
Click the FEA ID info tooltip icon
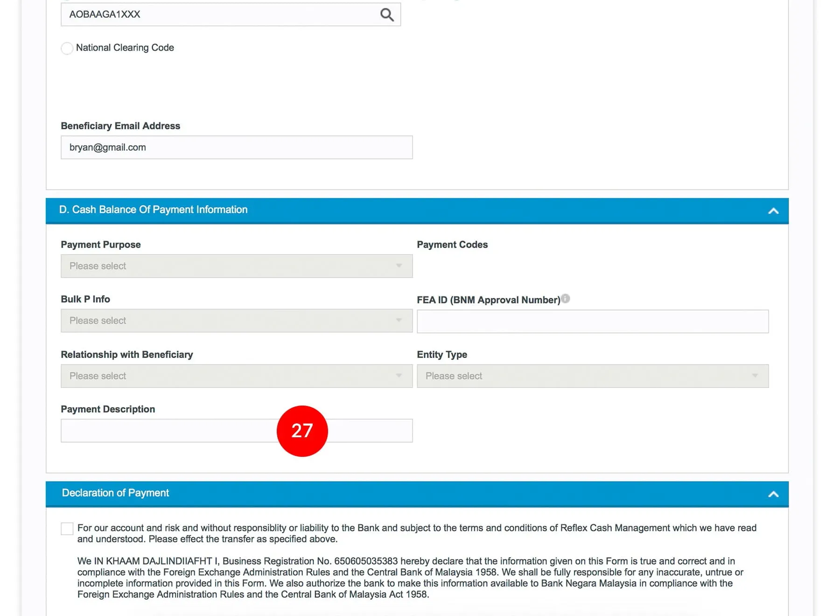(x=565, y=299)
